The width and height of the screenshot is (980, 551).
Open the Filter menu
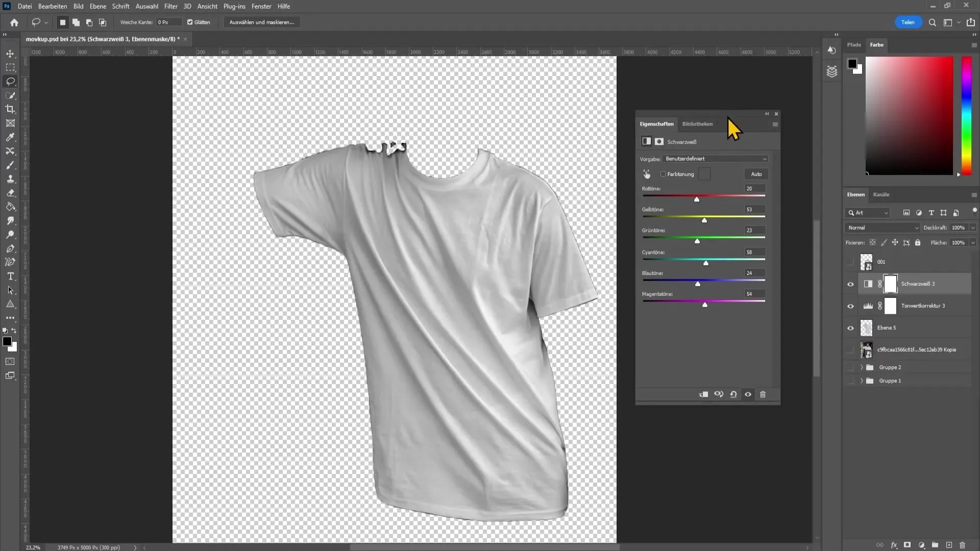(x=170, y=6)
